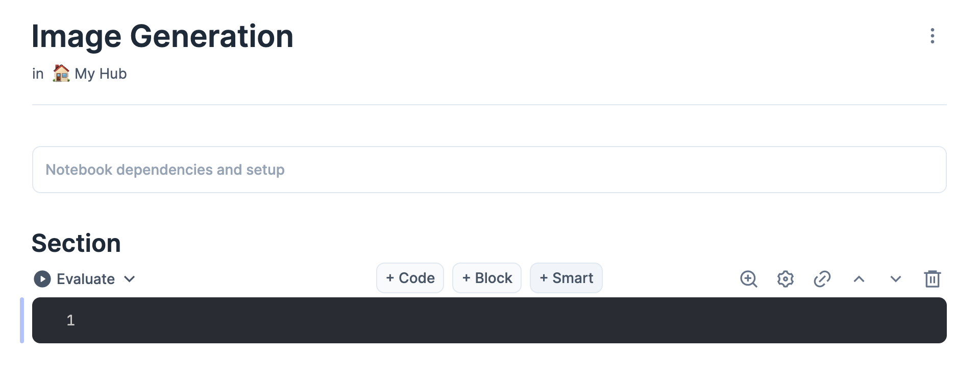Image resolution: width=980 pixels, height=376 pixels.
Task: Click the Evaluate play icon
Action: coord(42,279)
